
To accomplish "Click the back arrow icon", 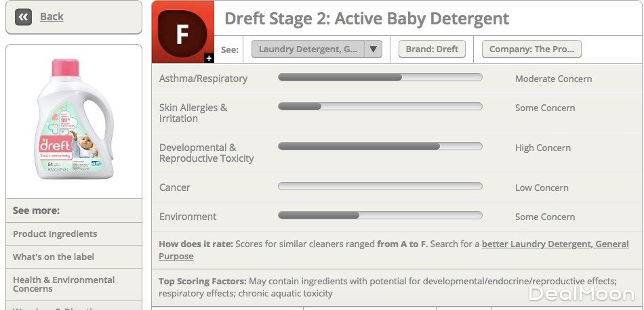I will click(23, 18).
